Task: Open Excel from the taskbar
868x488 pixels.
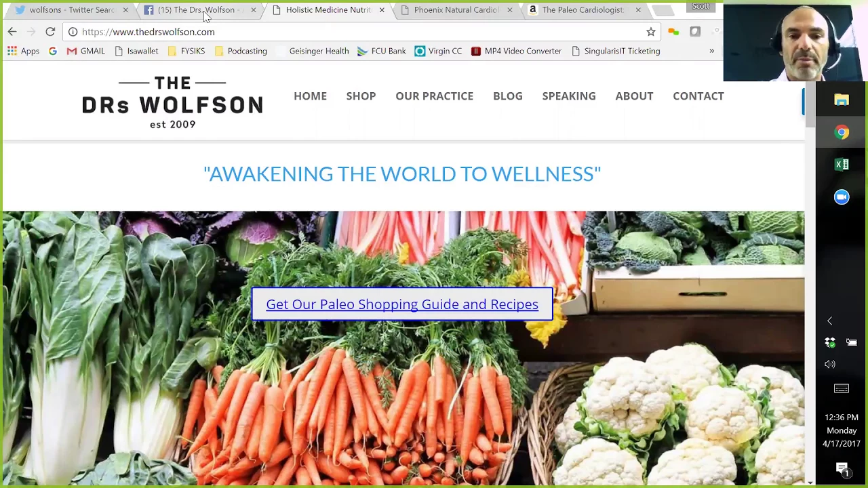Action: click(842, 165)
